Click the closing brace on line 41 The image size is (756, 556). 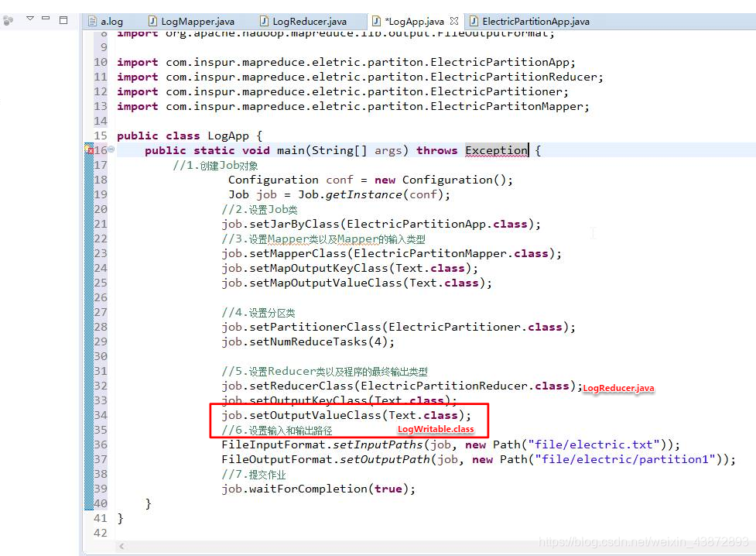click(121, 518)
